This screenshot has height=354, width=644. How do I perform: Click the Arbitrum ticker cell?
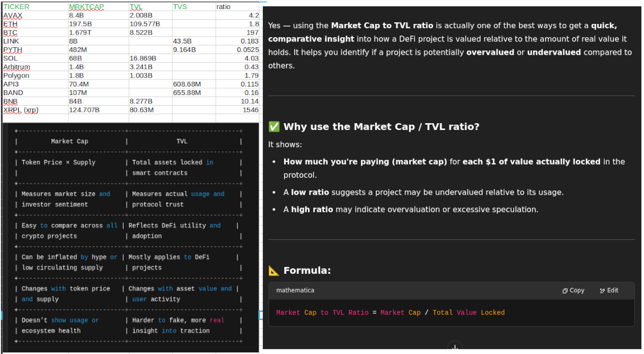point(35,67)
